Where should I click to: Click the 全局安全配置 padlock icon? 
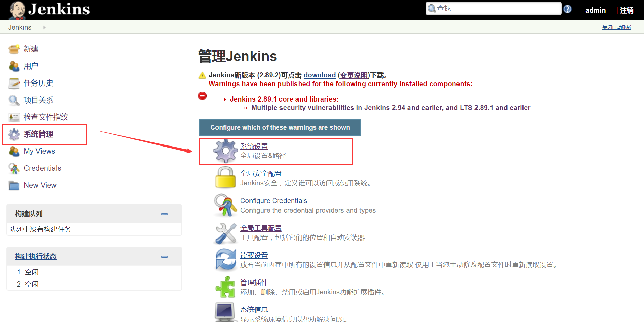pos(225,177)
